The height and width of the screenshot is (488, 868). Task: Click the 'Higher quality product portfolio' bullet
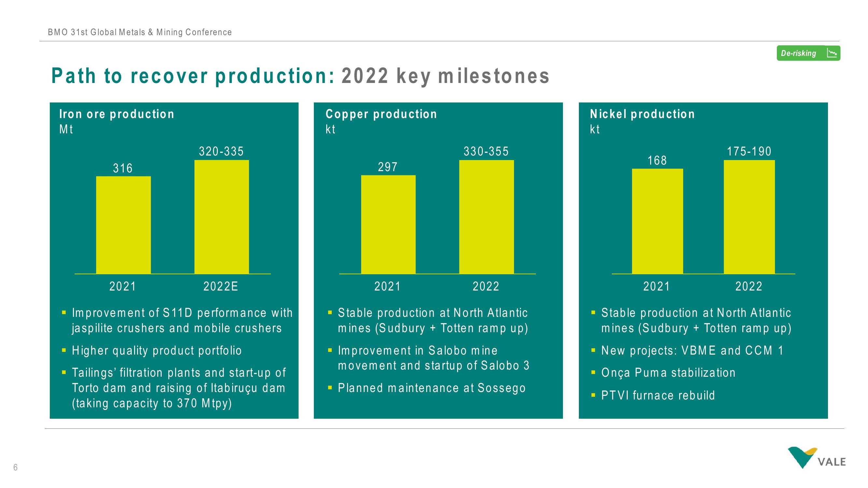click(x=157, y=351)
